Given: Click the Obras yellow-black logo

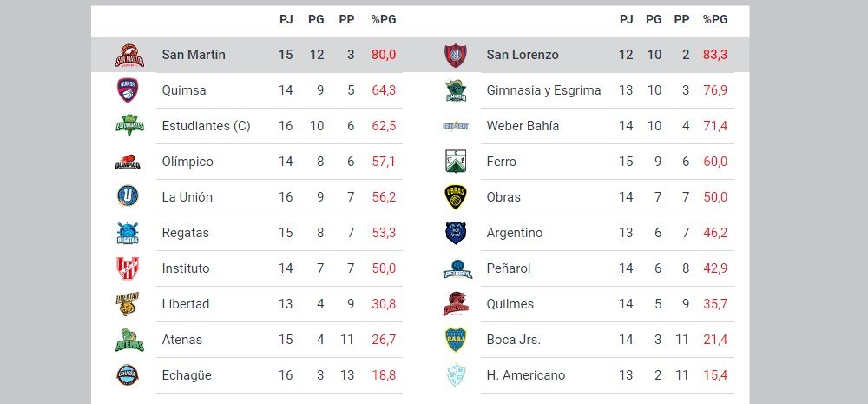Looking at the screenshot, I should point(456,197).
